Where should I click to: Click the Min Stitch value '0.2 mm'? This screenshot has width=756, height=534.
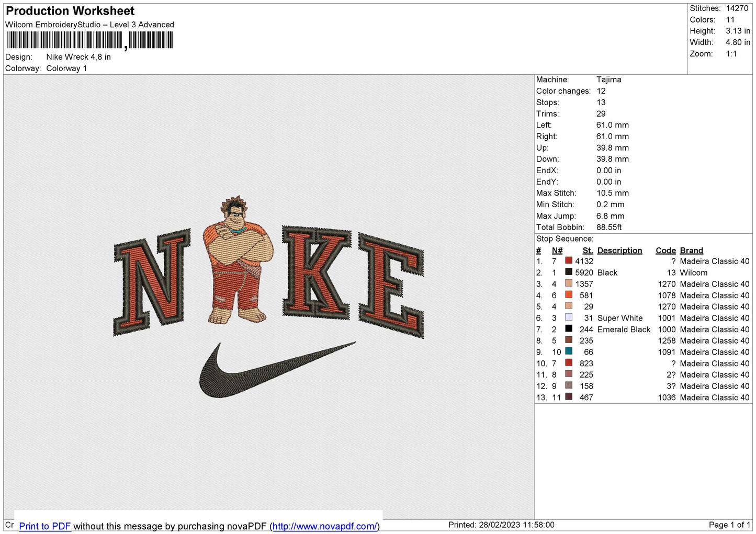point(611,204)
